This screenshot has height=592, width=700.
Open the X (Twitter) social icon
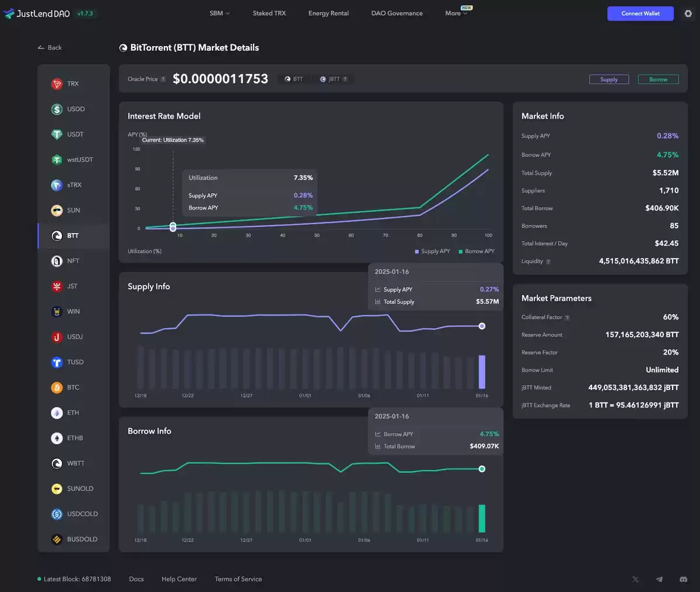[x=635, y=579]
